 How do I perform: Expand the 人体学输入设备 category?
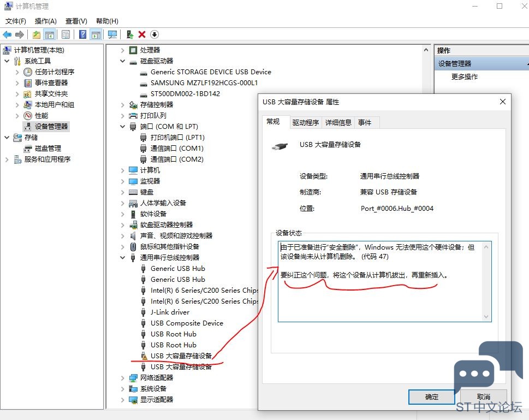pos(122,203)
